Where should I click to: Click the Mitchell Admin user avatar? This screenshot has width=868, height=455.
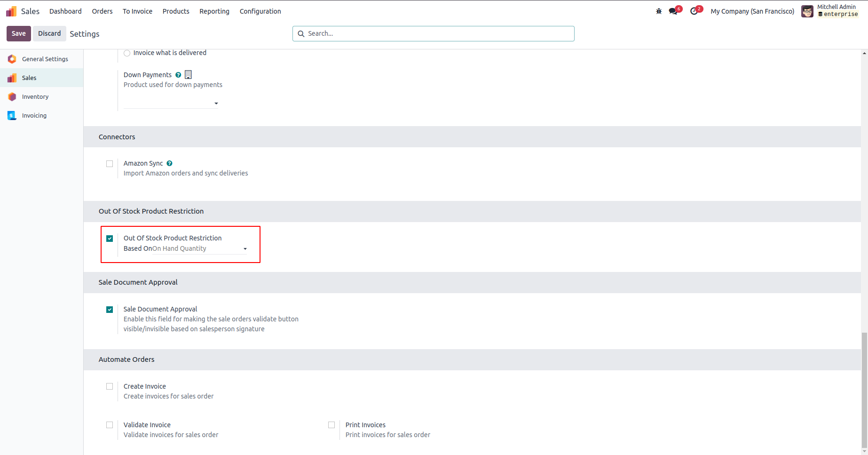coord(807,11)
